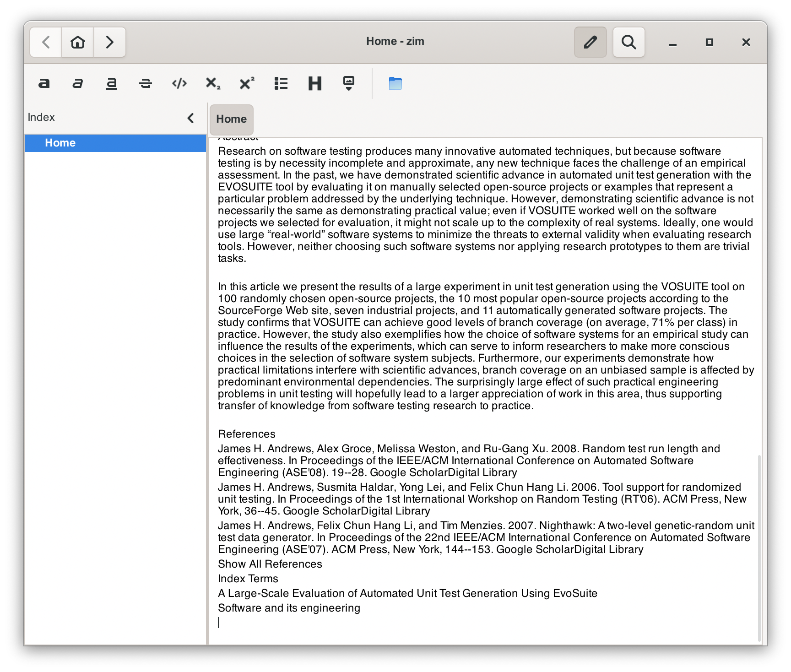Apply heading style with the H icon
This screenshot has height=672, width=791.
314,83
